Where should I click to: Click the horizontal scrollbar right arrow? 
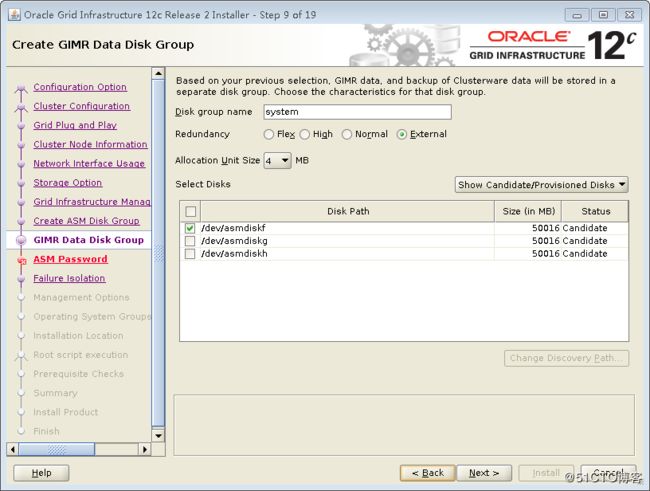coord(144,449)
